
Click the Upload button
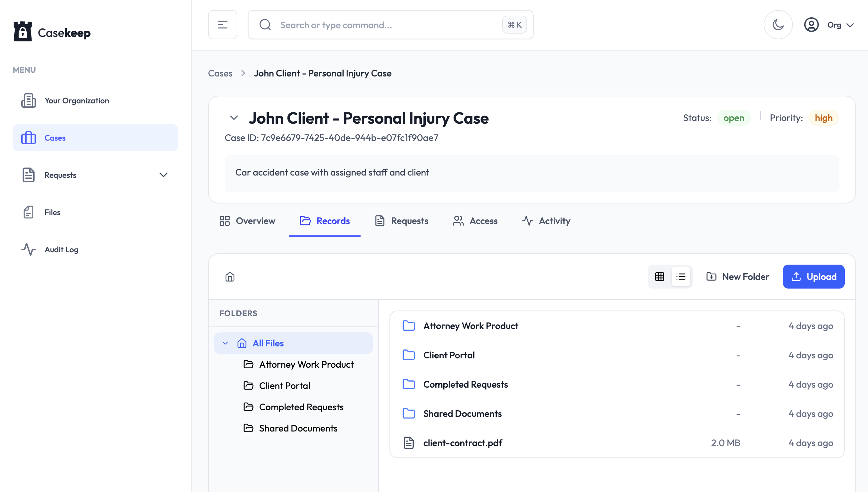point(814,277)
